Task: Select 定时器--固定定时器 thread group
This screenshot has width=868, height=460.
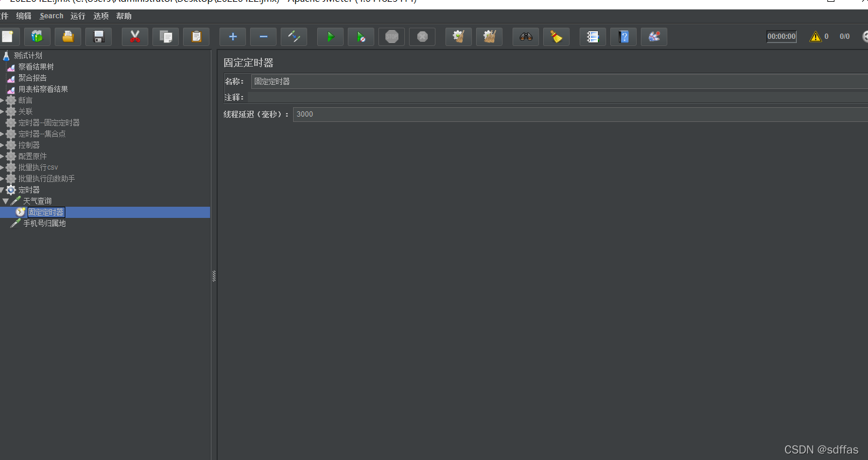Action: pos(49,123)
